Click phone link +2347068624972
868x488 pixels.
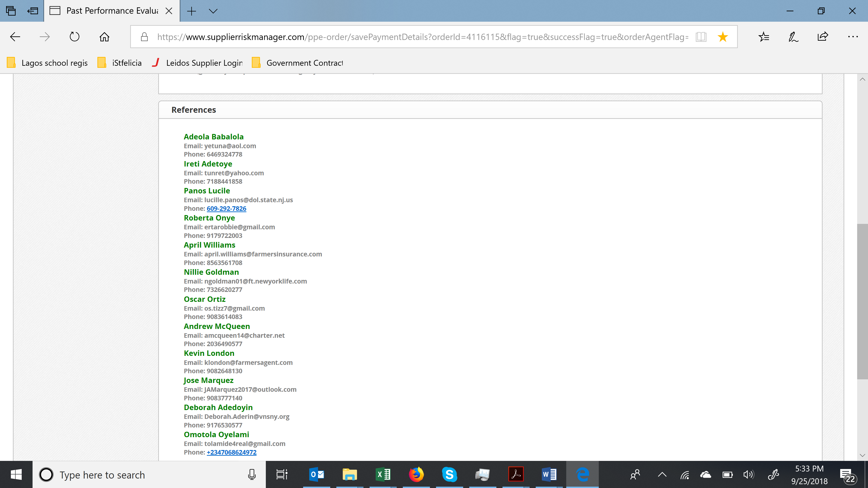tap(231, 452)
